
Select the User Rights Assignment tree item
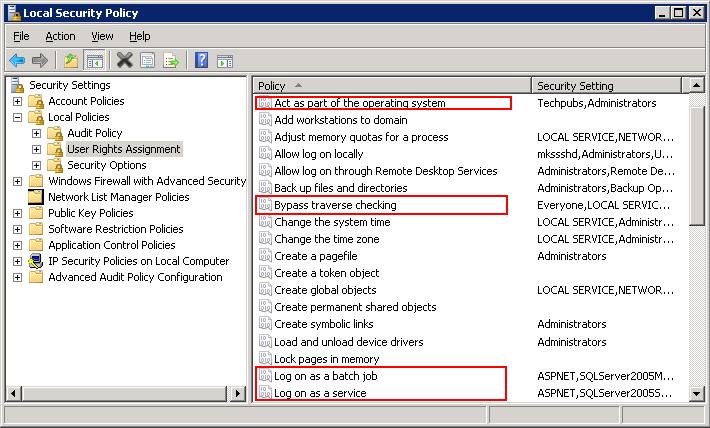(x=124, y=149)
